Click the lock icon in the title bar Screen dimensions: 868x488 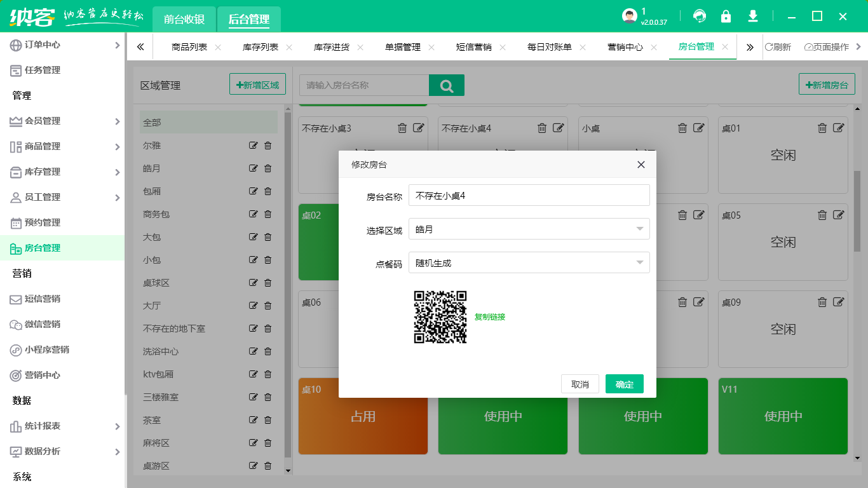pos(726,17)
